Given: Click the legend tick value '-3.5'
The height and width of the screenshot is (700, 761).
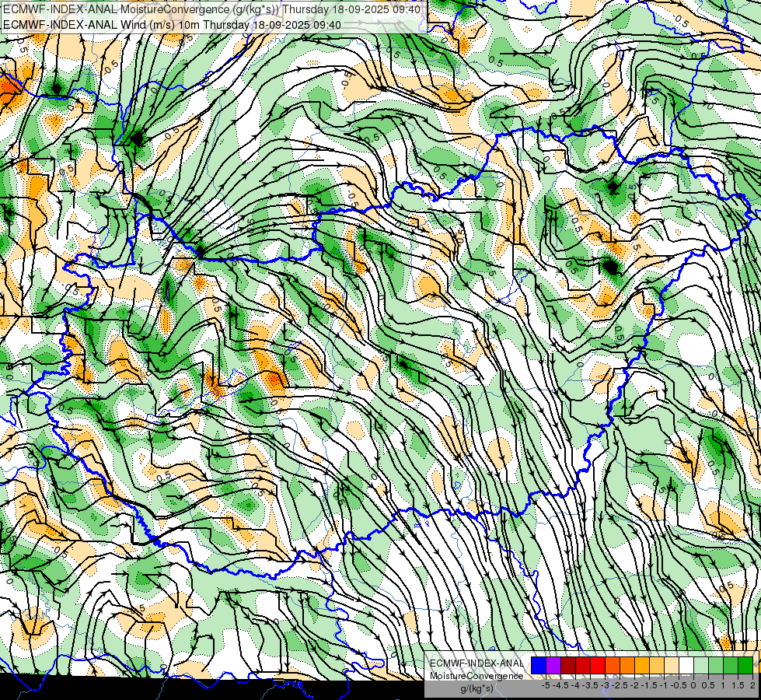Looking at the screenshot, I should (591, 685).
